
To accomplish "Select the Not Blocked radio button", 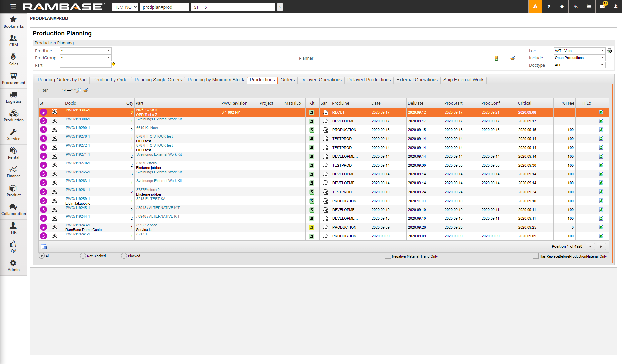I will [83, 256].
